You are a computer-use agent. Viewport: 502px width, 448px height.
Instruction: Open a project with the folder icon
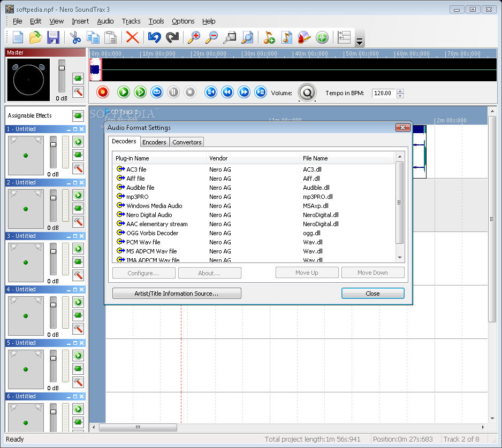[35, 37]
